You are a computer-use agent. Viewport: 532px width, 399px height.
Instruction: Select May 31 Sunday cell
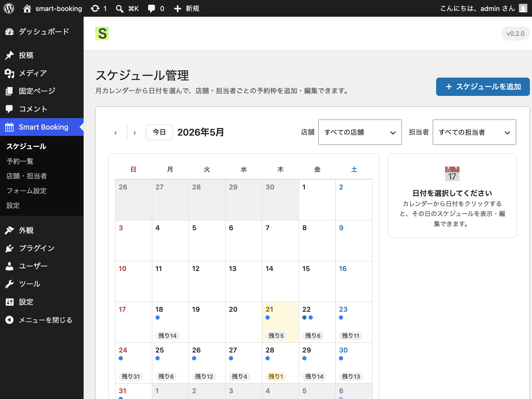click(134, 391)
